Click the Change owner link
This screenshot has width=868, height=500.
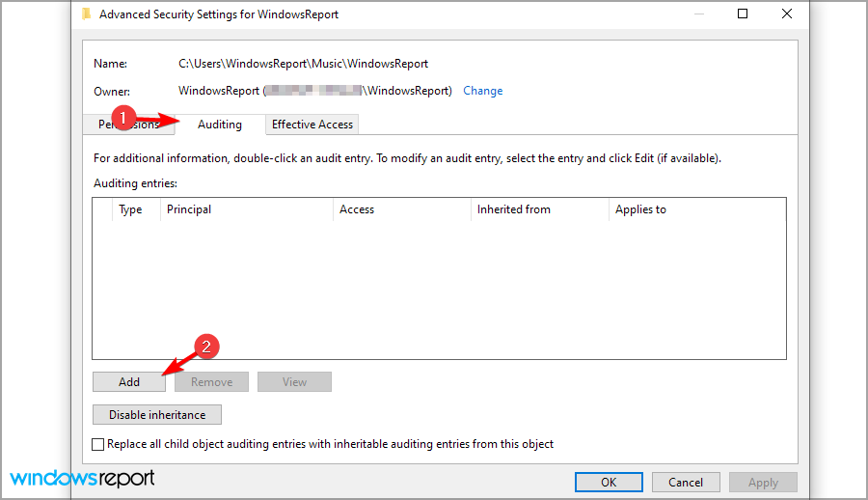[x=482, y=91]
